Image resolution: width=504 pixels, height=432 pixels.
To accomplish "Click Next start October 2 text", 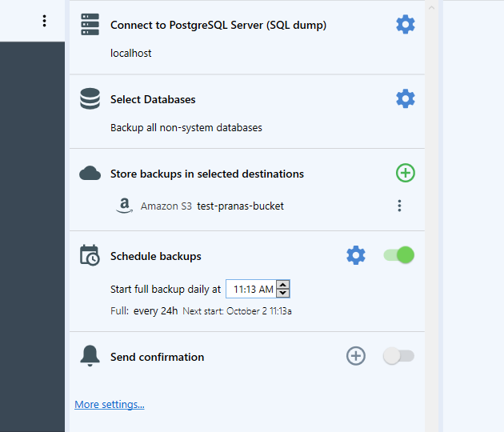I will coord(238,311).
